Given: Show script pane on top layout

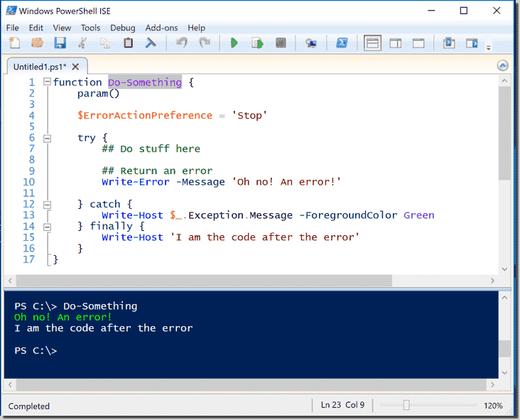Looking at the screenshot, I should click(x=372, y=43).
